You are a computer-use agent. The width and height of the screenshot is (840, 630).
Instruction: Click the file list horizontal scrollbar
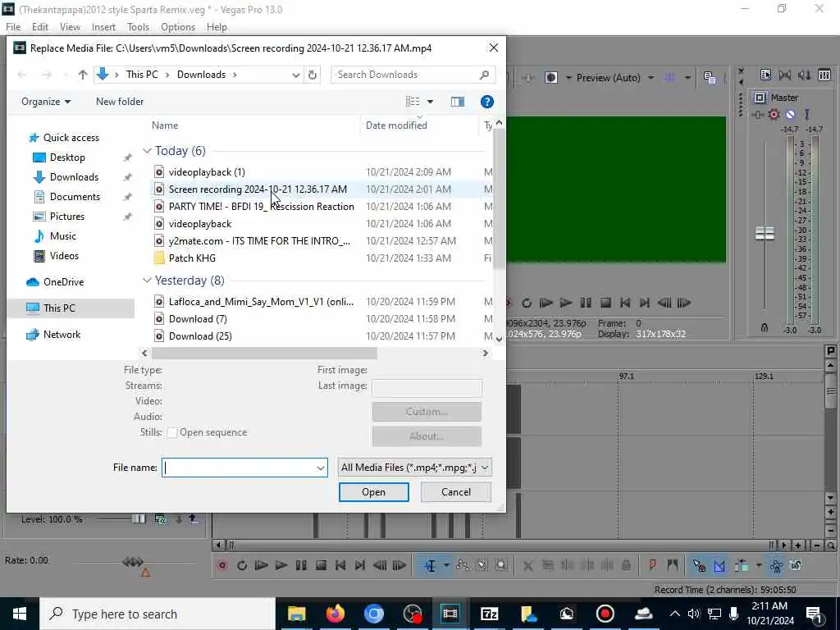click(264, 353)
